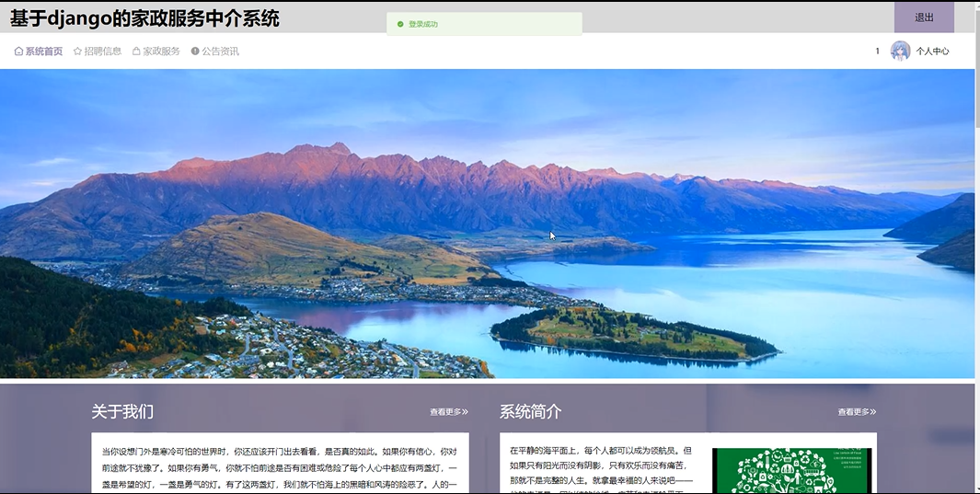
Task: Click the green image in 系统简介
Action: coord(792,470)
